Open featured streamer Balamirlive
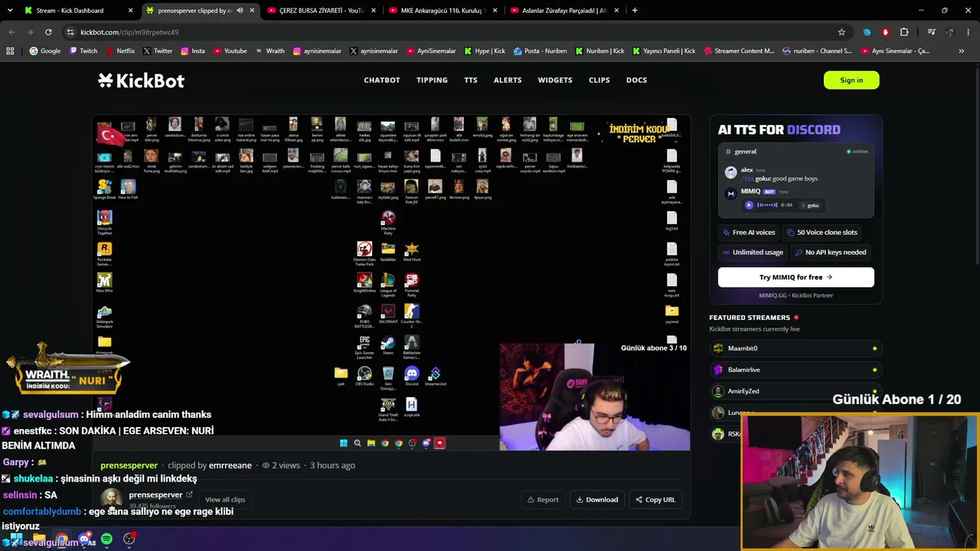The width and height of the screenshot is (980, 551). pyautogui.click(x=795, y=370)
